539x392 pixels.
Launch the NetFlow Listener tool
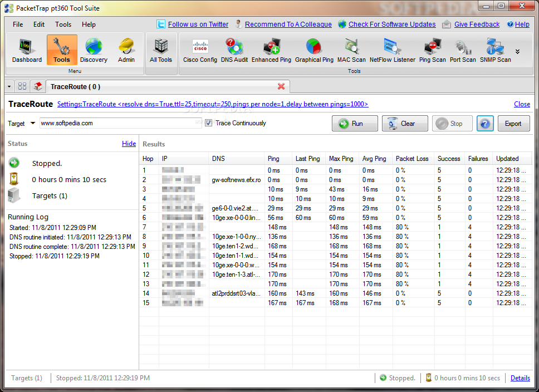392,51
